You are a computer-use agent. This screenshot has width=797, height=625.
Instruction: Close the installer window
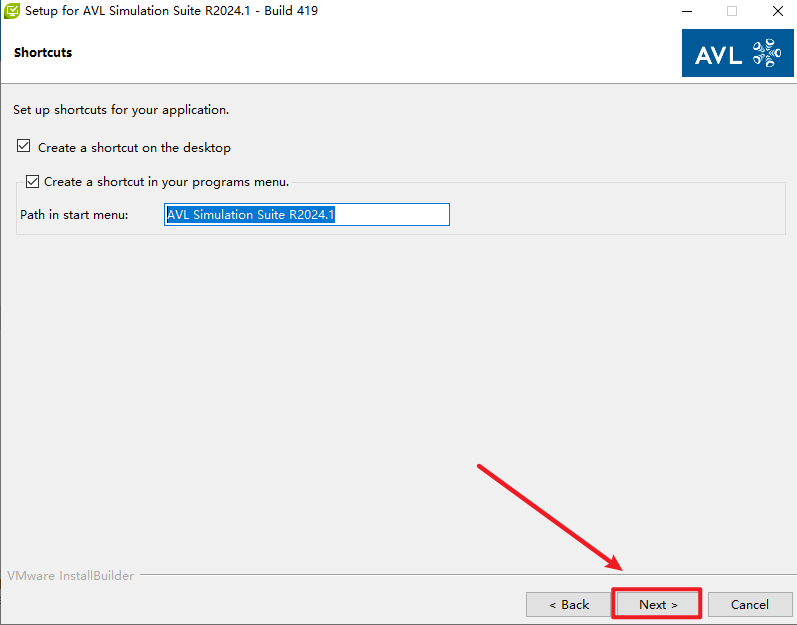(x=777, y=11)
